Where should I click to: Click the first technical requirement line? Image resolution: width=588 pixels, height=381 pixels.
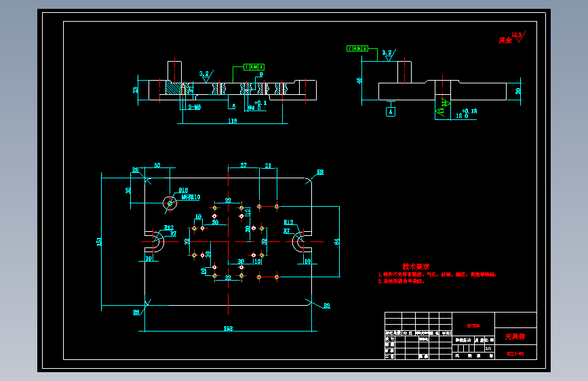pyautogui.click(x=437, y=275)
